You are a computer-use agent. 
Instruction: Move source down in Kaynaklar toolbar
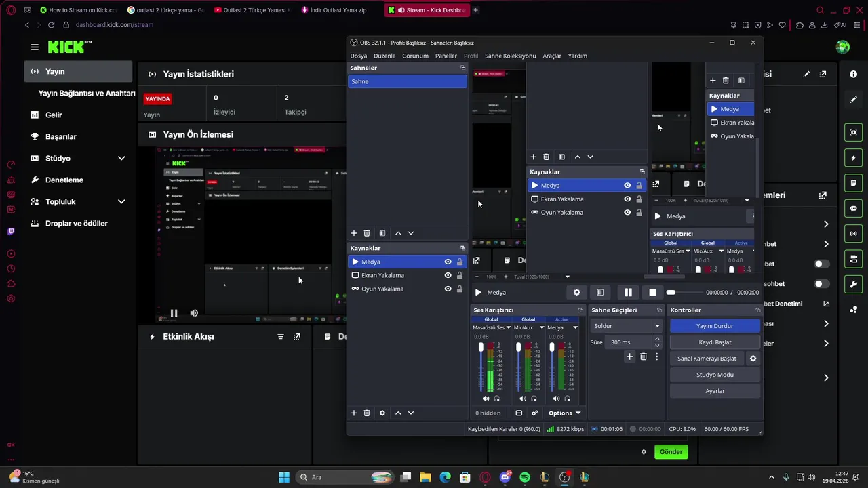pos(411,413)
